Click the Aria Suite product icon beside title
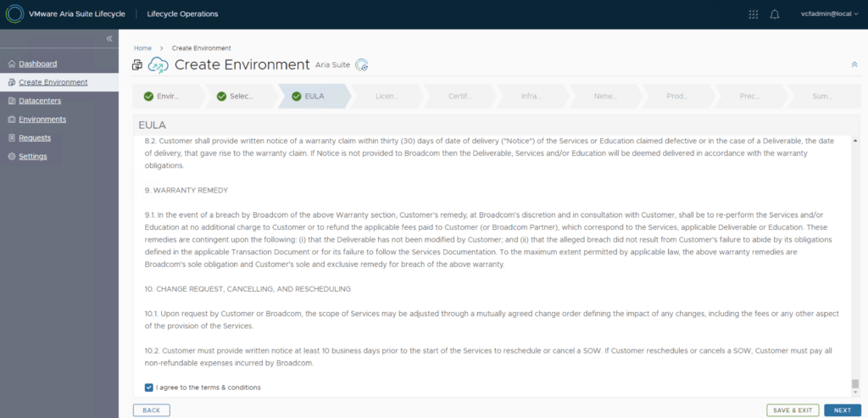The width and height of the screenshot is (868, 418). pos(362,65)
